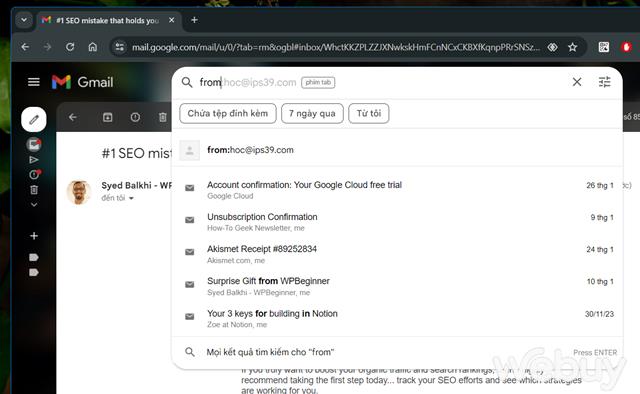Viewport: 640px width, 394px height.
Task: Accept the 'phím tab' autocomplete hint
Action: (318, 82)
